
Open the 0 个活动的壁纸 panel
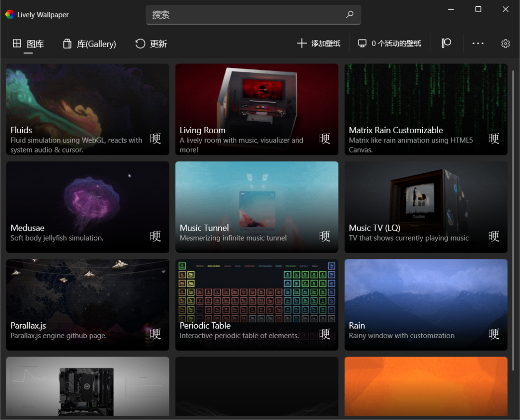pyautogui.click(x=390, y=43)
